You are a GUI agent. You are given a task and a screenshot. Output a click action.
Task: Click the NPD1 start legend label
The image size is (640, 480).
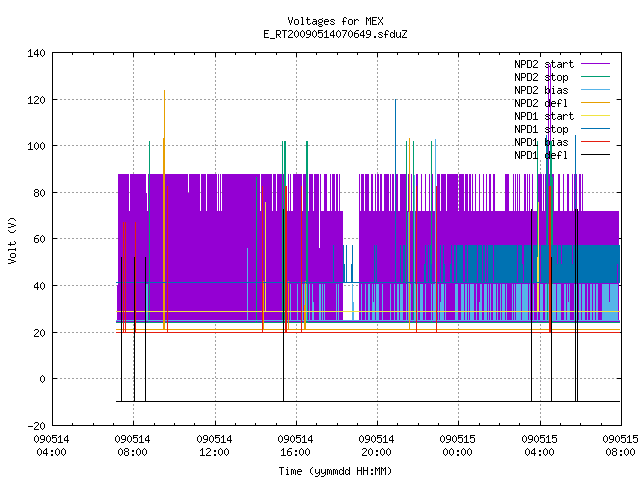tap(544, 116)
